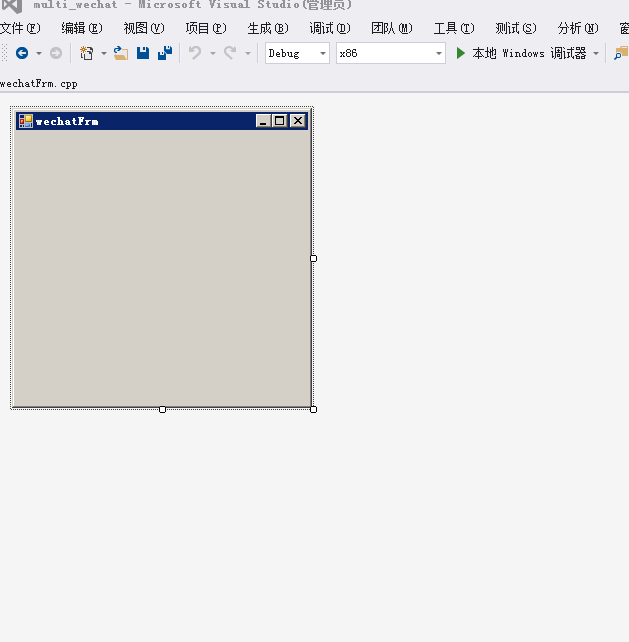Click the navigate backward arrow icon
The image size is (629, 642).
tap(21, 53)
